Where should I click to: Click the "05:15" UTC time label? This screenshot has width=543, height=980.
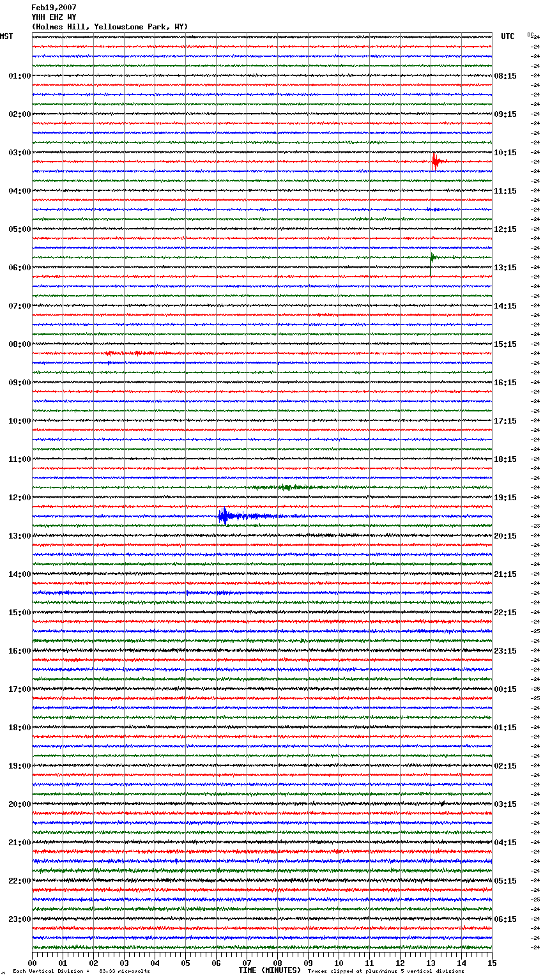coord(505,881)
